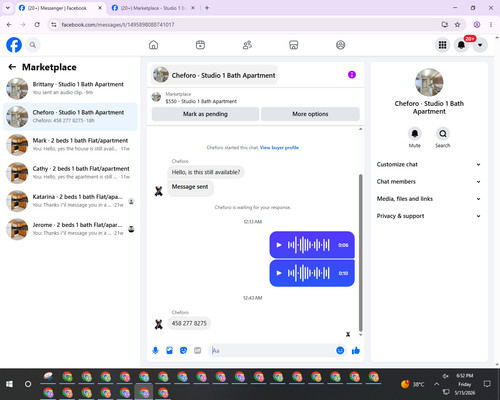
Task: Go to the Home feed icon
Action: (153, 45)
